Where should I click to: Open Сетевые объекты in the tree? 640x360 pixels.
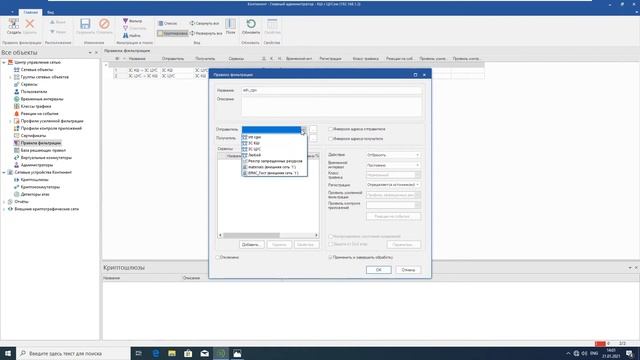[x=37, y=69]
